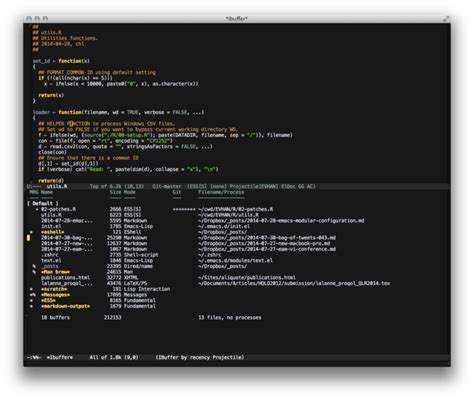The width and height of the screenshot is (474, 399).
Task: Click the Shell-script mode of the .zshrc row
Action: pyautogui.click(x=141, y=255)
